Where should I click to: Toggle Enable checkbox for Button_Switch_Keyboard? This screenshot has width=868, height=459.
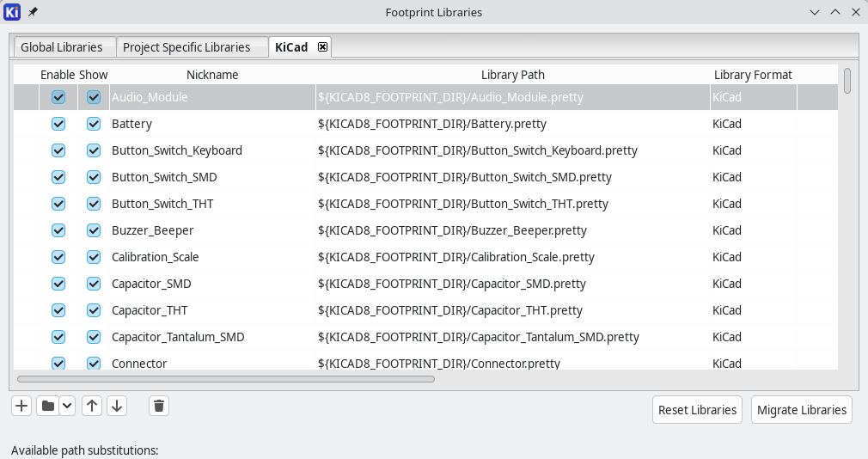pos(58,150)
